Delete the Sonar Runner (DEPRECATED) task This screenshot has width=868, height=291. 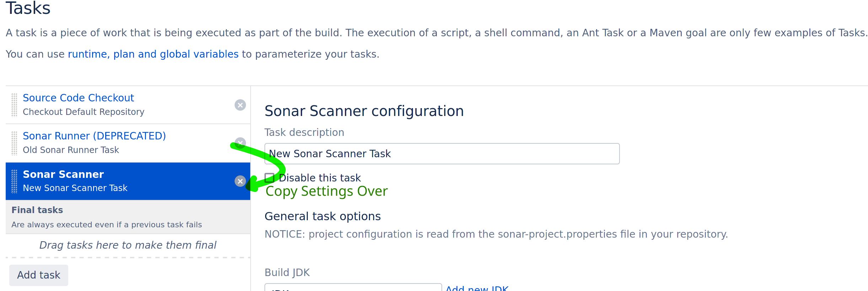click(240, 143)
